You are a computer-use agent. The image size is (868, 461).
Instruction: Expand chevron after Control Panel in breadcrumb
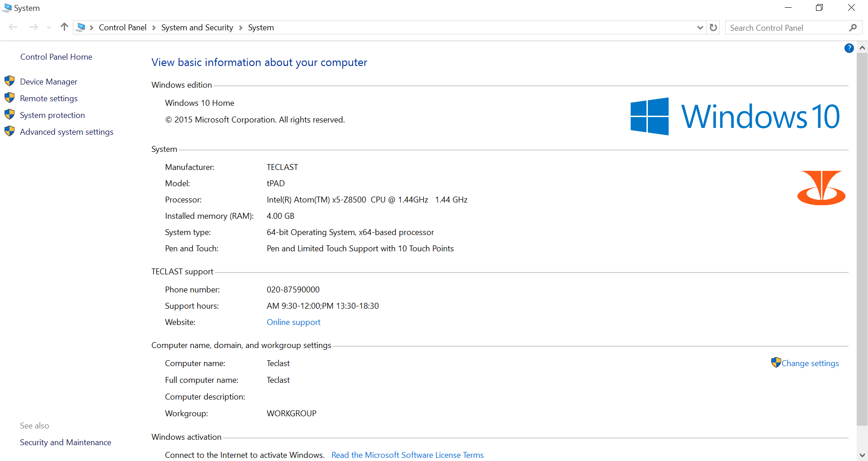(154, 28)
